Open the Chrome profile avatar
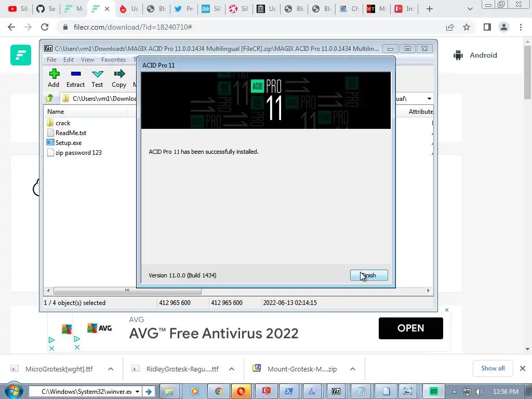Viewport: 532px width, 399px height. pyautogui.click(x=504, y=27)
